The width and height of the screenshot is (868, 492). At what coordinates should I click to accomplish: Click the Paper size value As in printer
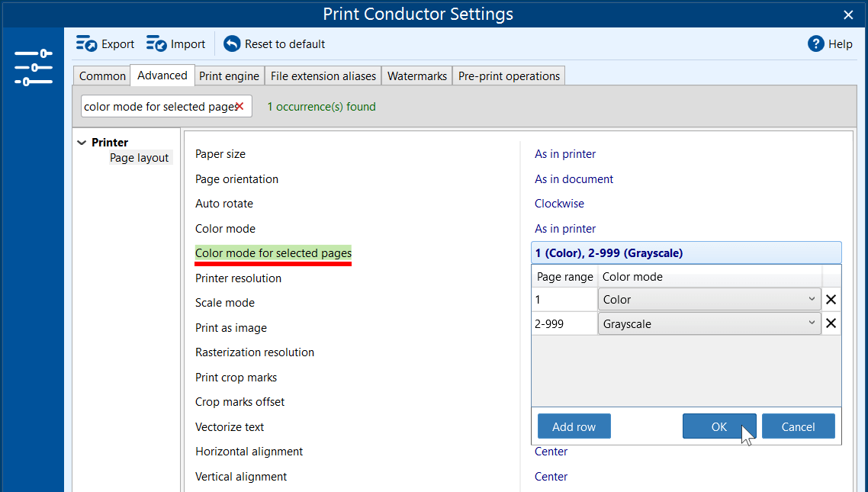565,154
